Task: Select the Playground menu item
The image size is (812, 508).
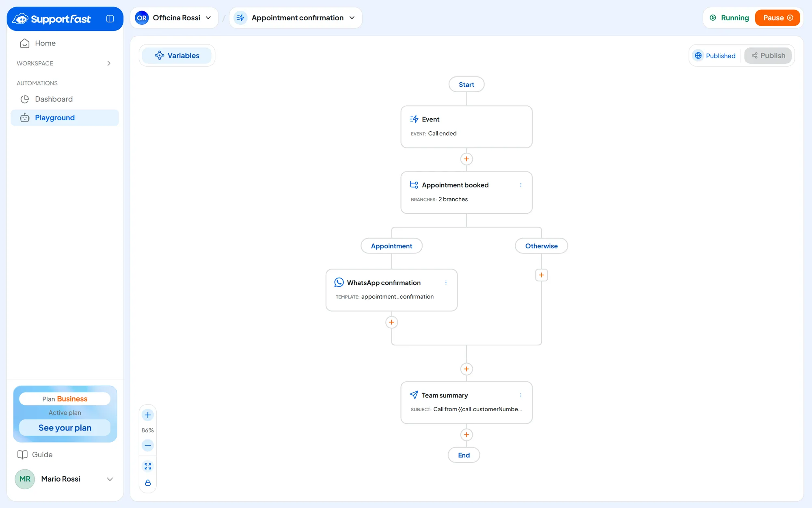Action: pyautogui.click(x=65, y=118)
